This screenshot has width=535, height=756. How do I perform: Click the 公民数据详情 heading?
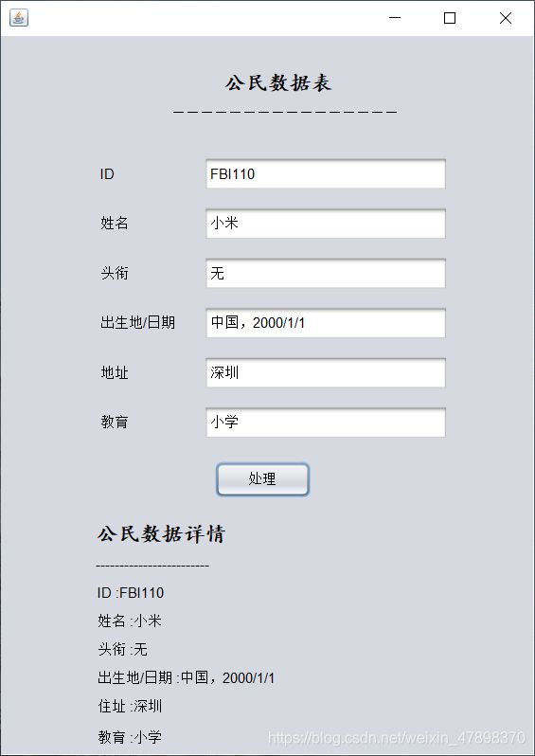tap(162, 534)
